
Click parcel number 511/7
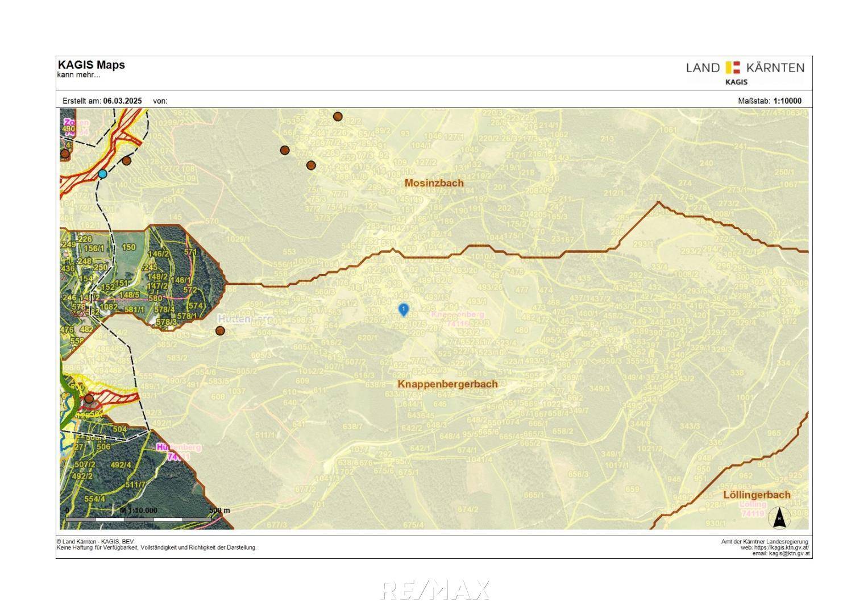pyautogui.click(x=135, y=484)
